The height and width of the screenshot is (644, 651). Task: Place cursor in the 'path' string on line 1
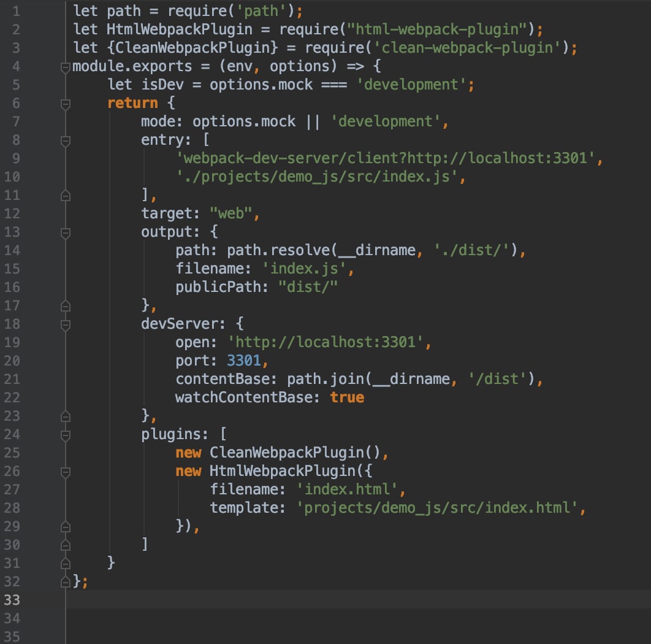(261, 11)
